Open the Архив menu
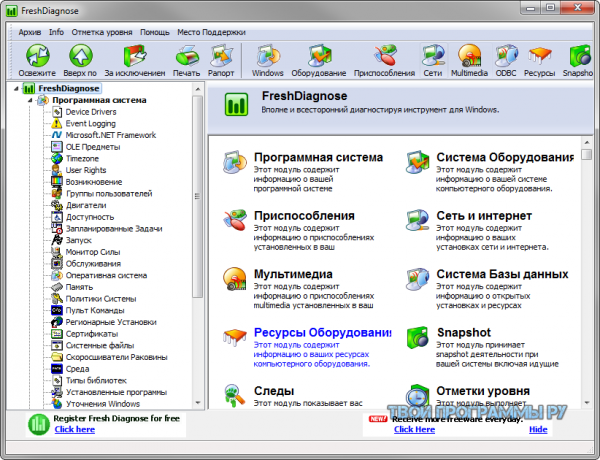 click(29, 32)
